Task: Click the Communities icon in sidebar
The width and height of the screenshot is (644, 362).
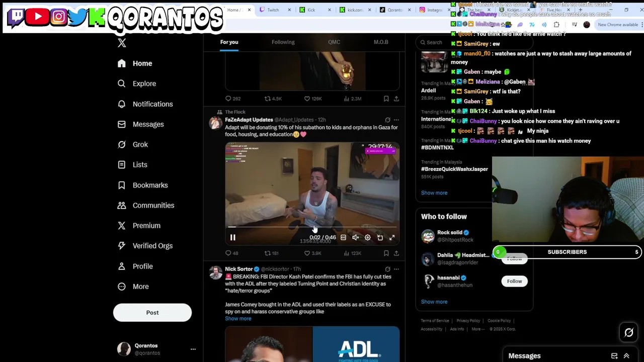Action: click(x=121, y=205)
